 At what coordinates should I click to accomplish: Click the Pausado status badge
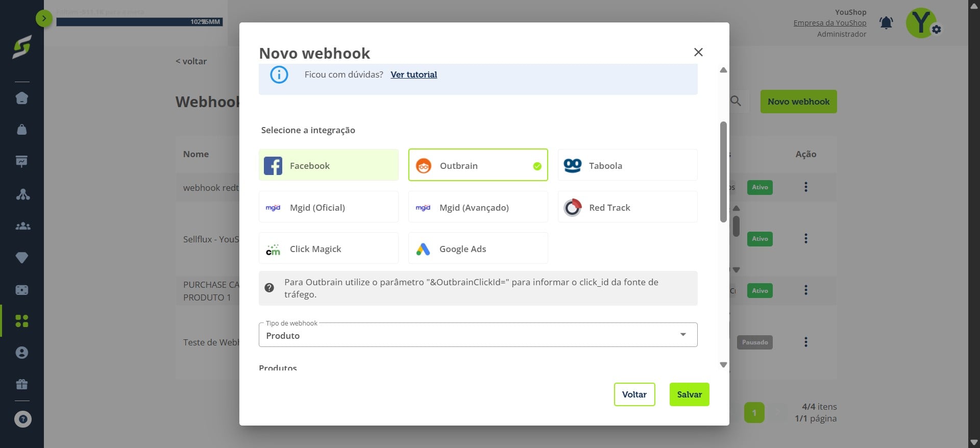click(x=754, y=342)
